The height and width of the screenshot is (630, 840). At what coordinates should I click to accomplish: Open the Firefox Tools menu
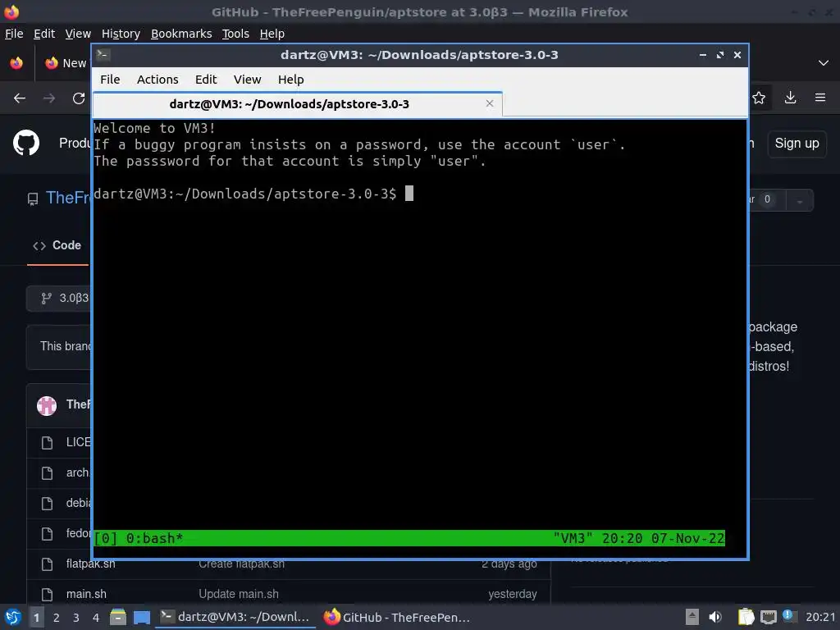click(235, 34)
